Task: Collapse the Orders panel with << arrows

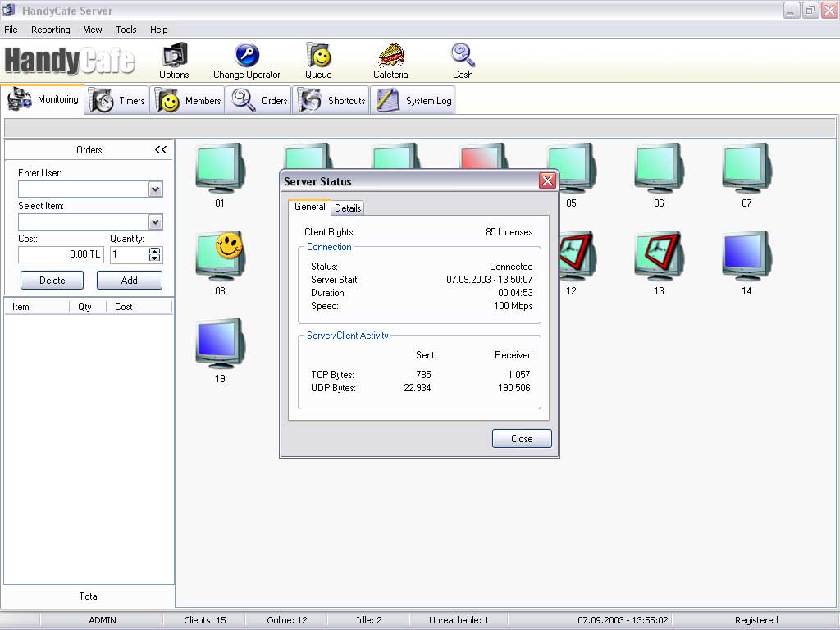Action: (x=161, y=150)
